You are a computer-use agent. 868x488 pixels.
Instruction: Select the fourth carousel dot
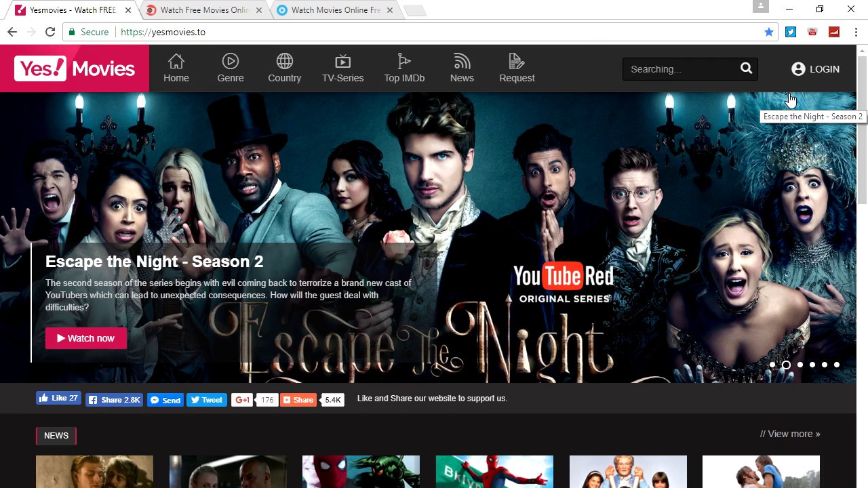pos(812,365)
